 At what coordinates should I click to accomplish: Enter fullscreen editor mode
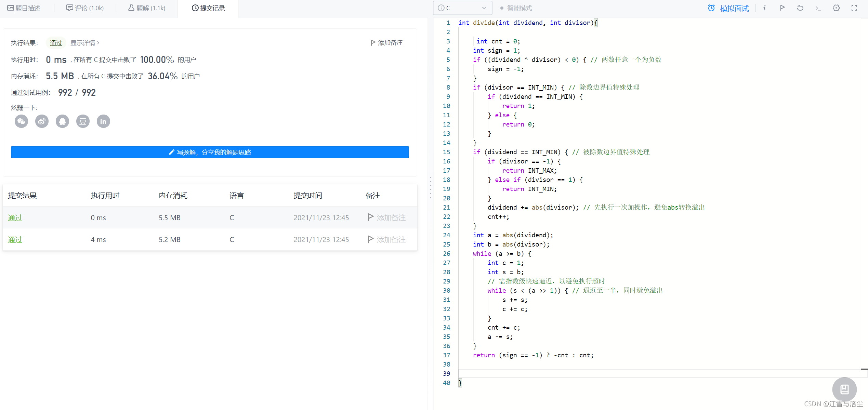pyautogui.click(x=854, y=8)
